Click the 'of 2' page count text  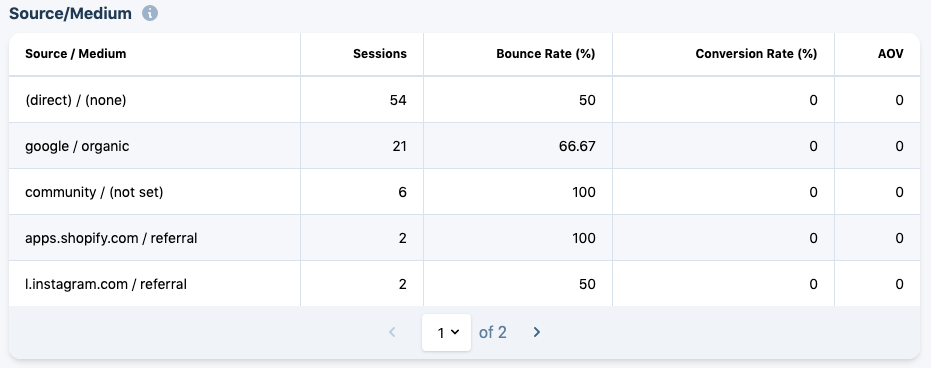point(493,332)
